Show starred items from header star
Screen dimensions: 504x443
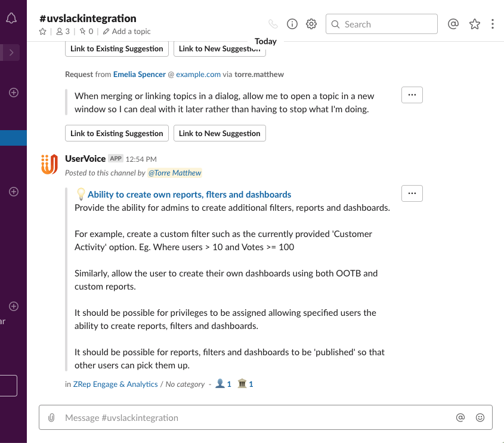coord(475,24)
